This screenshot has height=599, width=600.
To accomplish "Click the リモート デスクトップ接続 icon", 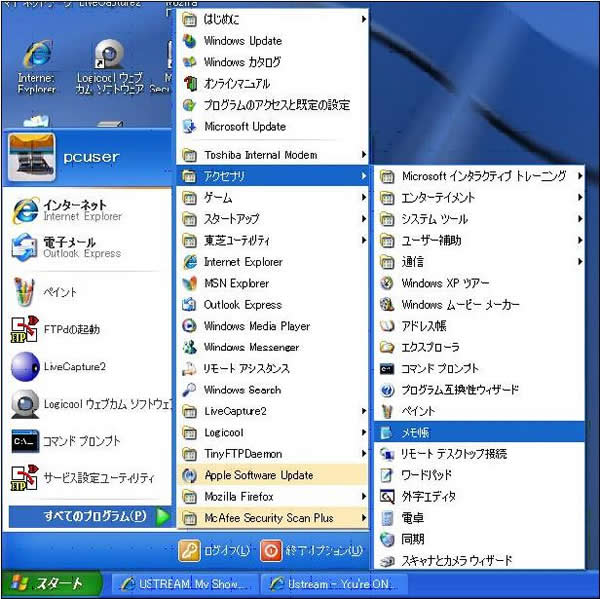I will (387, 454).
